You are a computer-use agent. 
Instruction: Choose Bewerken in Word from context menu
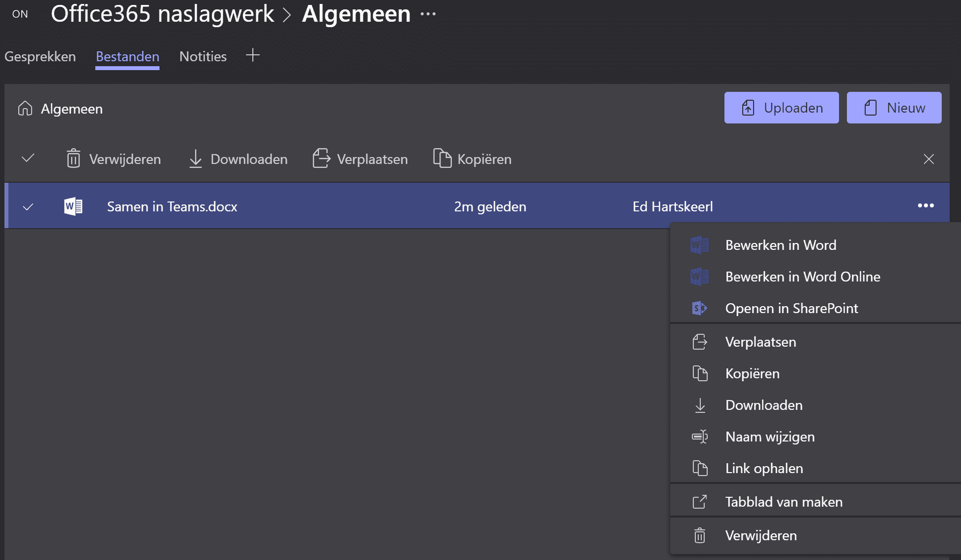pos(815,245)
